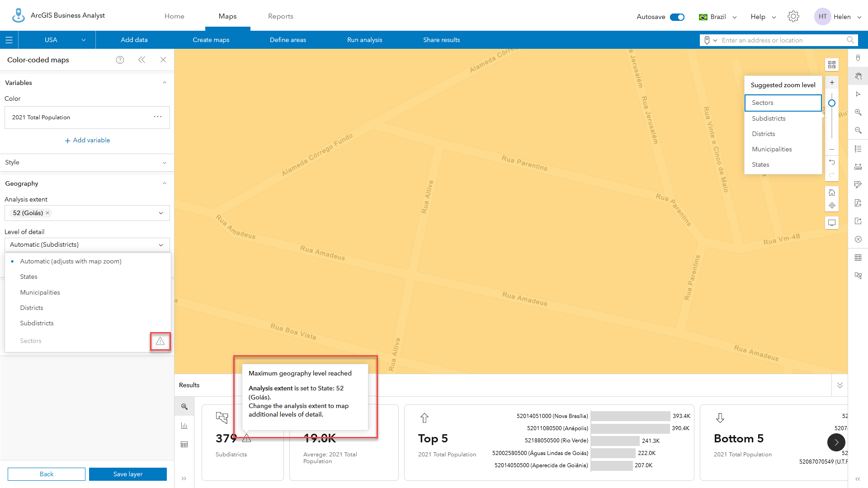Open the map legend icon

[x=859, y=149]
